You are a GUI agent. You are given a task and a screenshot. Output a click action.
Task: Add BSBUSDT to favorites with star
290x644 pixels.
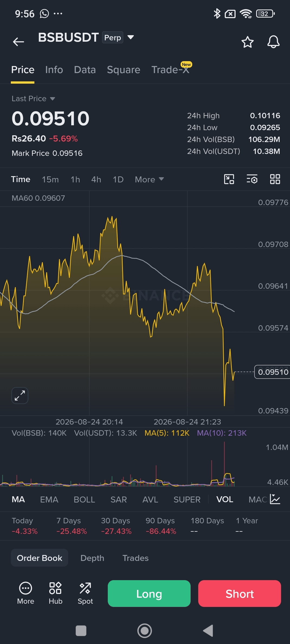pos(247,42)
